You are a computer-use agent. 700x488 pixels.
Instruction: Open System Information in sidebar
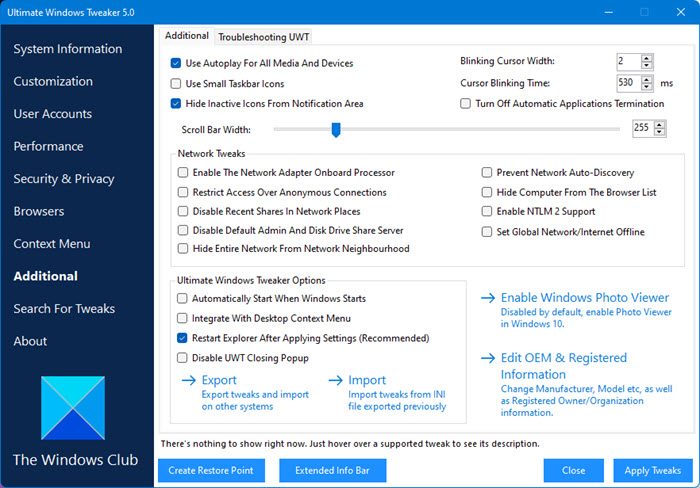click(x=68, y=49)
